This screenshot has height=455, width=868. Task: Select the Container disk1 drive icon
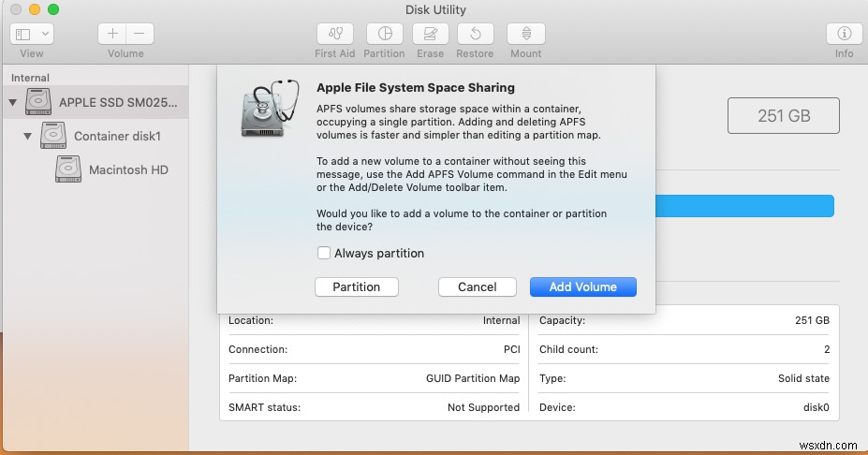tap(53, 136)
